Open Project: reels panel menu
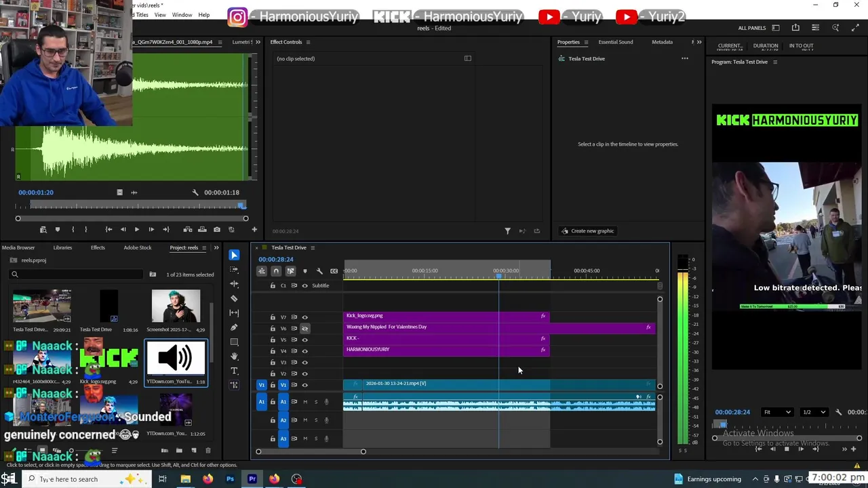Viewport: 868px width, 488px height. [204, 247]
